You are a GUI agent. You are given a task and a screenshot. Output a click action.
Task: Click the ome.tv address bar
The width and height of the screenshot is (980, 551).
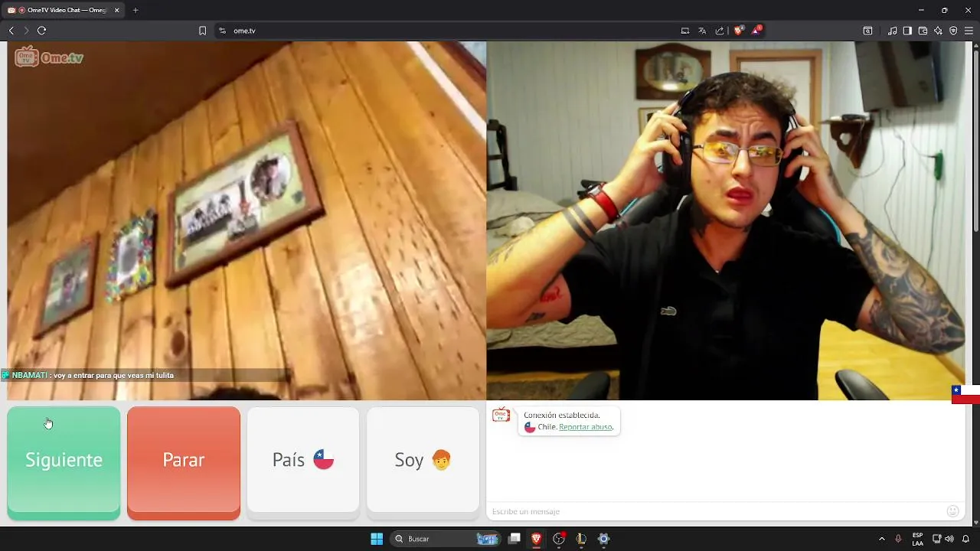[444, 31]
